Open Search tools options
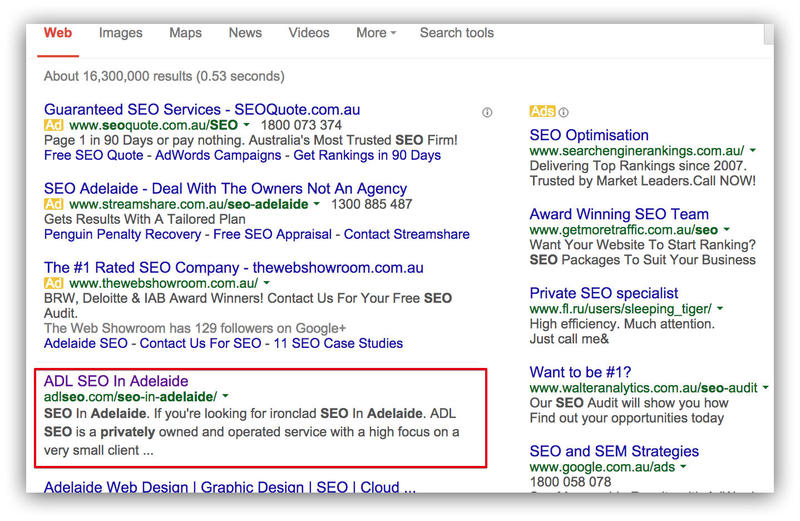 pos(457,33)
